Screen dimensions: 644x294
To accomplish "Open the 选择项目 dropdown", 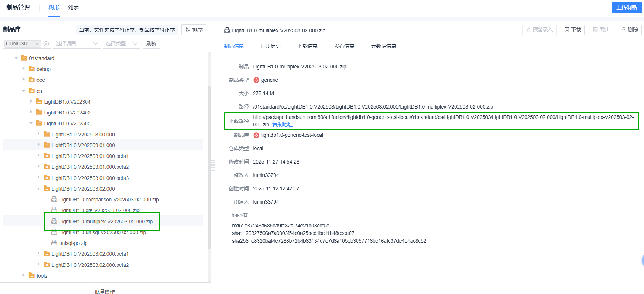I will tap(77, 44).
